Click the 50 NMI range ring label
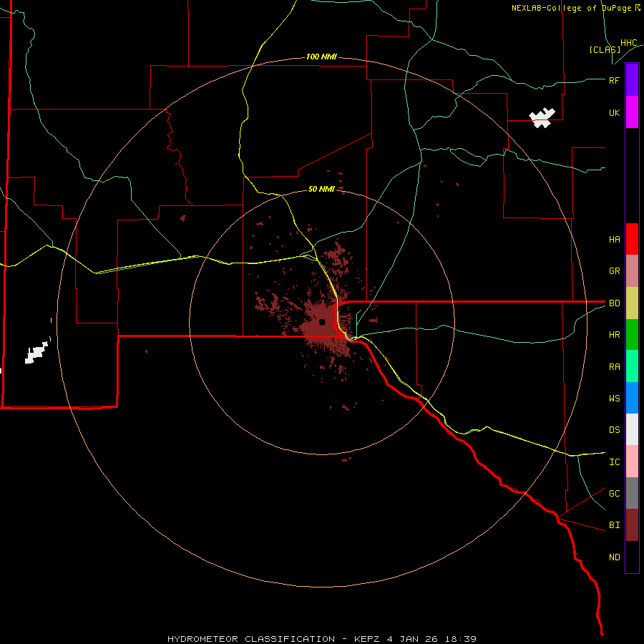 (321, 189)
